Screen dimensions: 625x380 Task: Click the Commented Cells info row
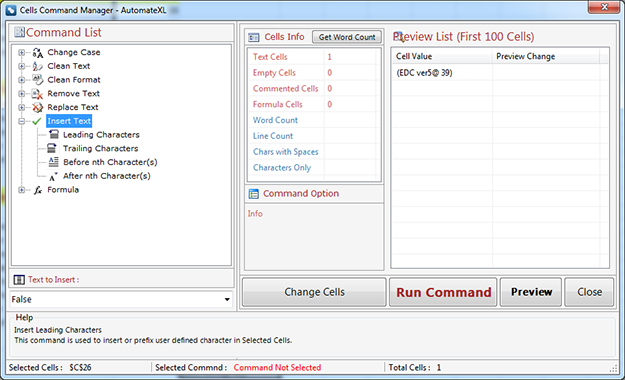[x=313, y=89]
